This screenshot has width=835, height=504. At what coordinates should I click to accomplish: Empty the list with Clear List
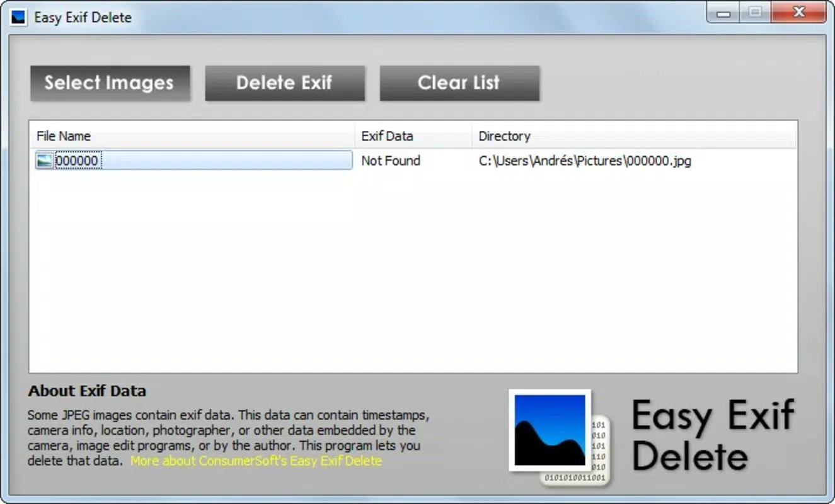click(x=459, y=83)
